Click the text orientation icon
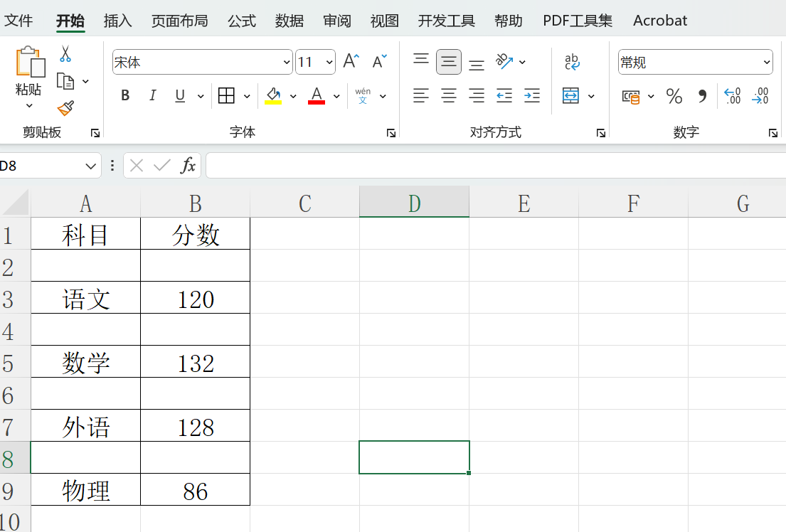 click(x=504, y=62)
